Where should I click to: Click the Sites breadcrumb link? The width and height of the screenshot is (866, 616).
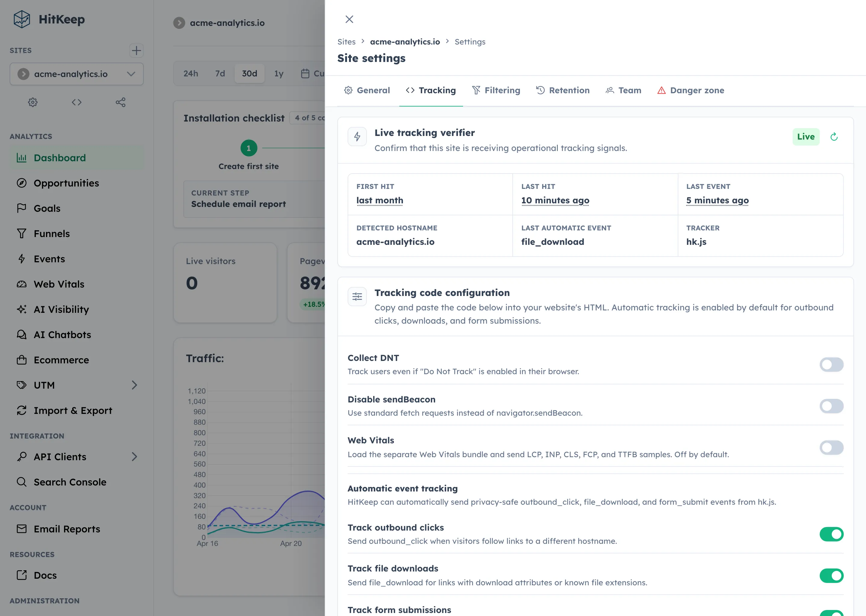pos(347,42)
